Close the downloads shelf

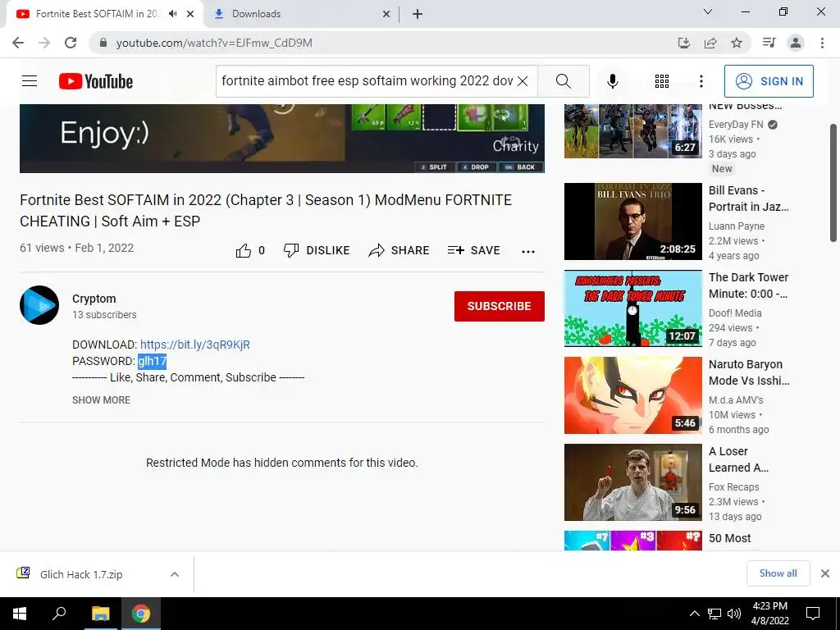pos(825,573)
